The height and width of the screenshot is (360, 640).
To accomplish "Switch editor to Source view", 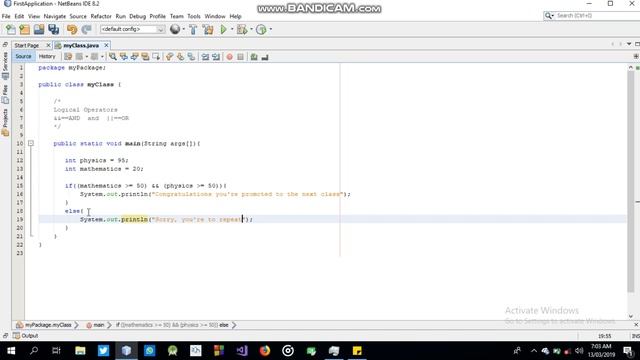I will coord(23,56).
